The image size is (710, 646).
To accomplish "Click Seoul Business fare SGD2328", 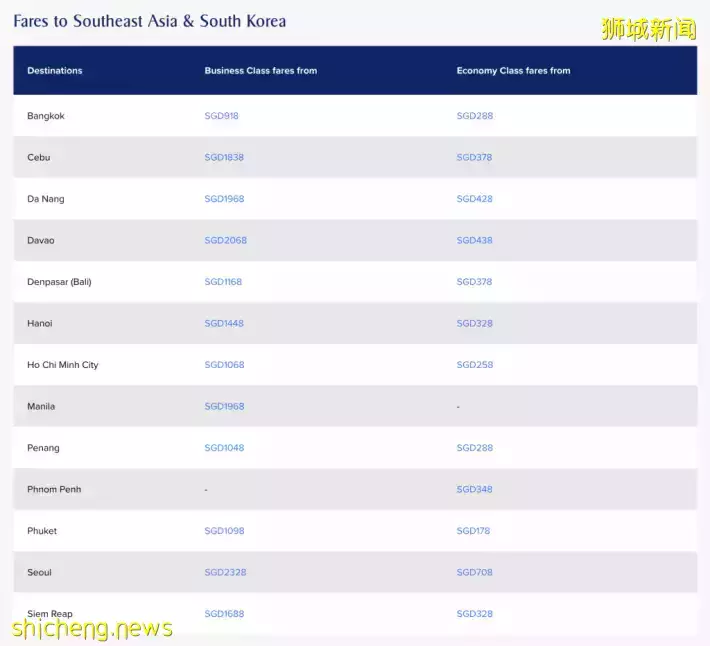I will [x=225, y=573].
